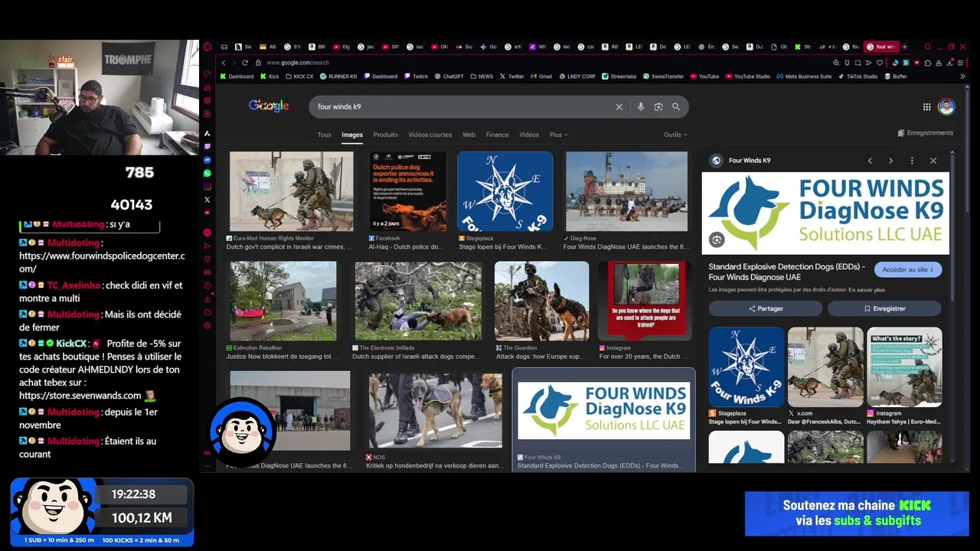Open the fourwindspolicedogcenter.com chat link
The width and height of the screenshot is (980, 551).
point(102,262)
